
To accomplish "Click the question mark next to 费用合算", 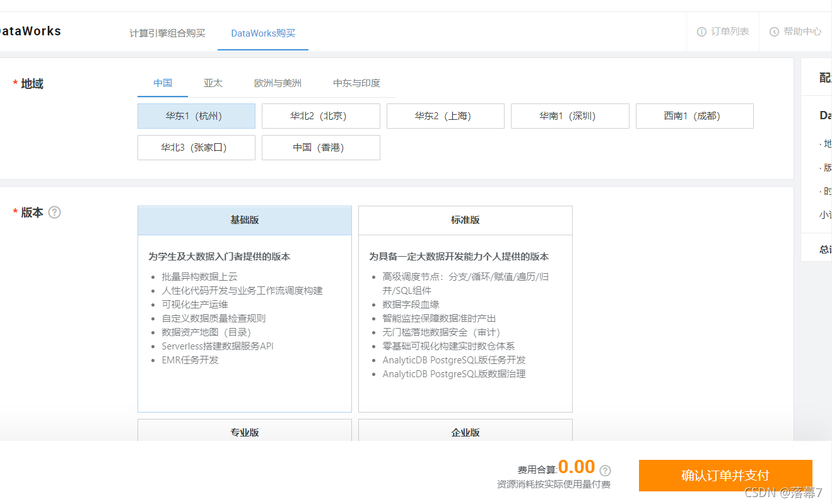I will (605, 470).
